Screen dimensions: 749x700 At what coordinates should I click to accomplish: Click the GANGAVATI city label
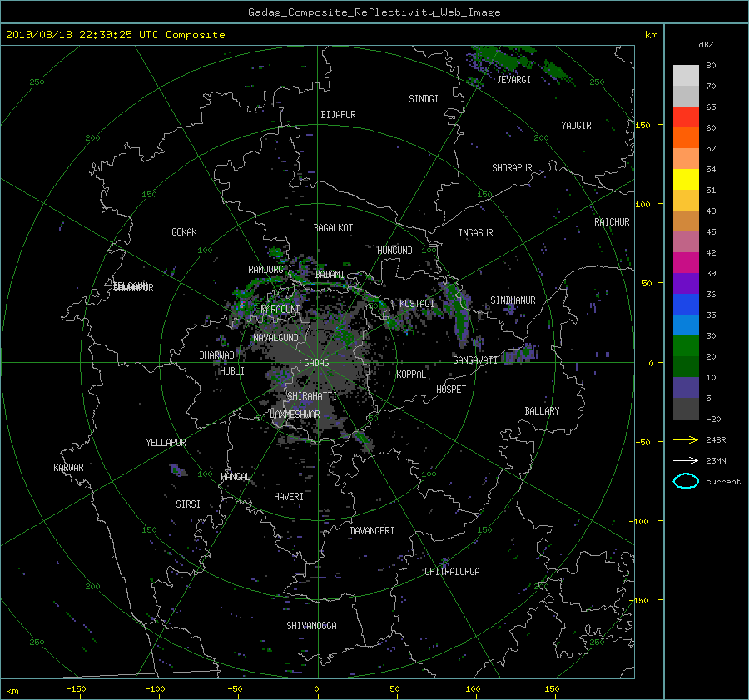coord(475,360)
